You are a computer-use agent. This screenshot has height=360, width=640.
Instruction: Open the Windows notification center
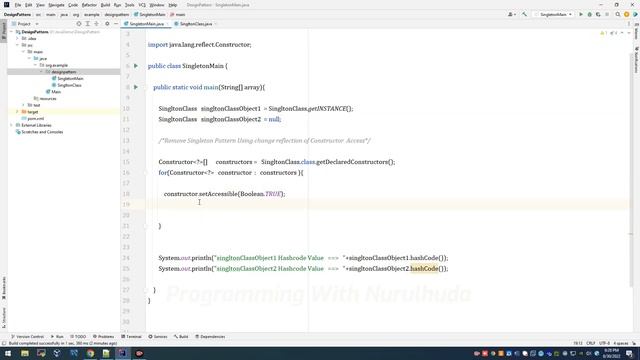(x=630, y=353)
